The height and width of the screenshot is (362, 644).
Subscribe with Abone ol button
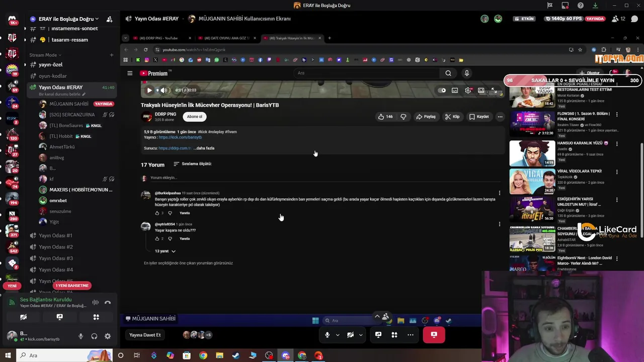point(194,117)
